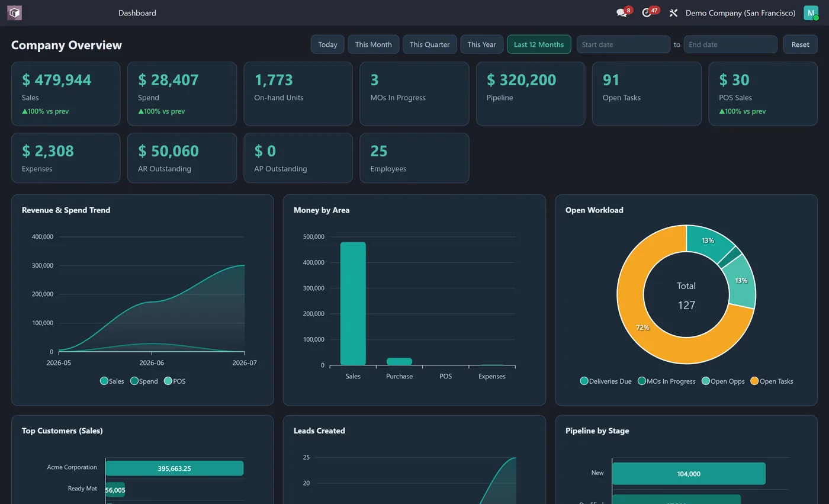The height and width of the screenshot is (504, 829).
Task: Filter by This Quarter
Action: 429,44
